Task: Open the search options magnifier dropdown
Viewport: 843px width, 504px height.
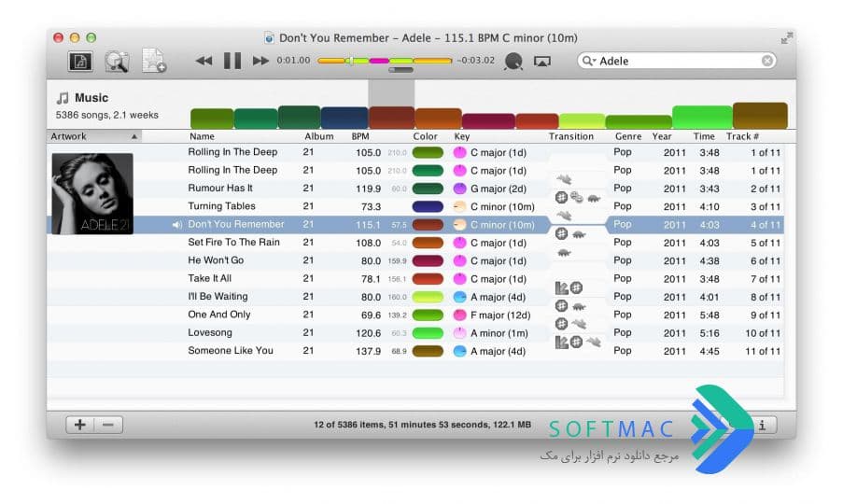Action: pos(589,61)
